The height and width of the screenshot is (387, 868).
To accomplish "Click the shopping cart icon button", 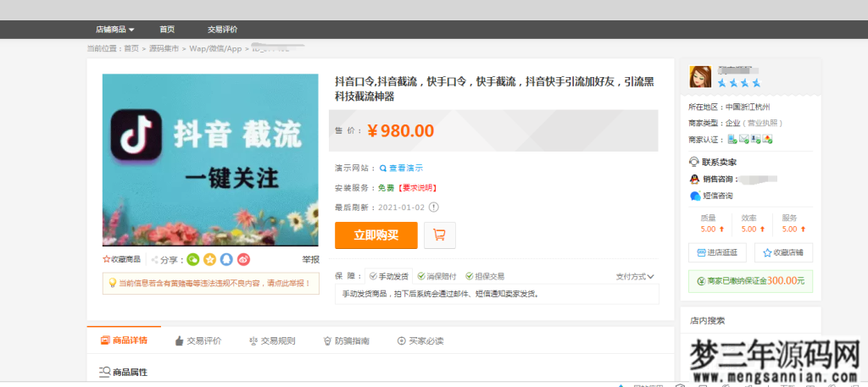I will tap(440, 235).
